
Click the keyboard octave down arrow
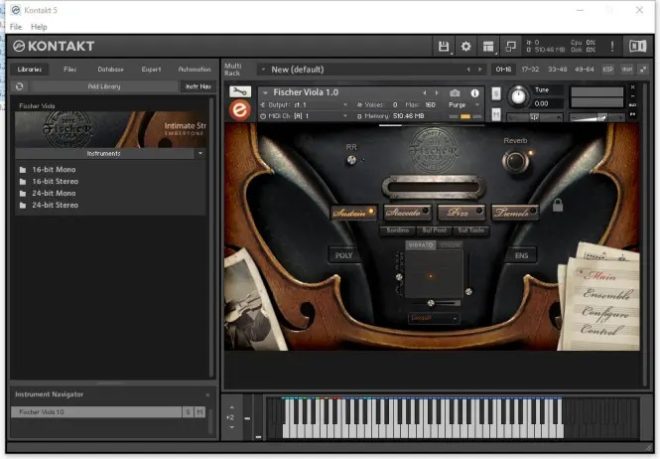click(x=232, y=427)
